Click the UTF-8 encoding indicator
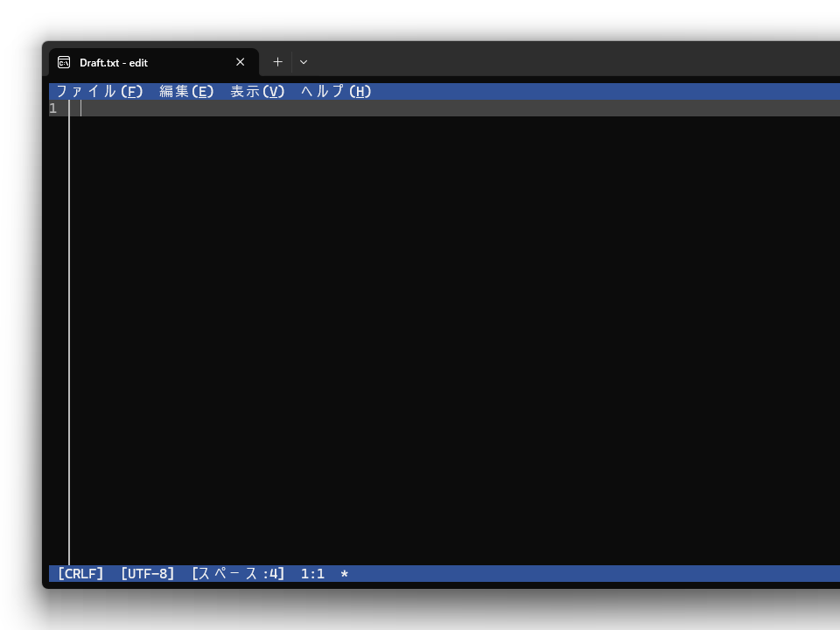The image size is (840, 630). (x=148, y=573)
